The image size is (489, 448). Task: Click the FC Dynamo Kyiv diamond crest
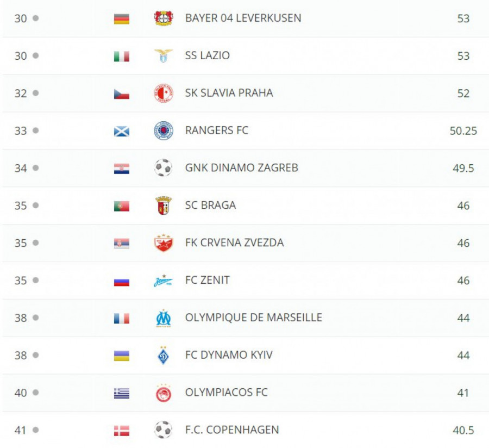(x=163, y=356)
